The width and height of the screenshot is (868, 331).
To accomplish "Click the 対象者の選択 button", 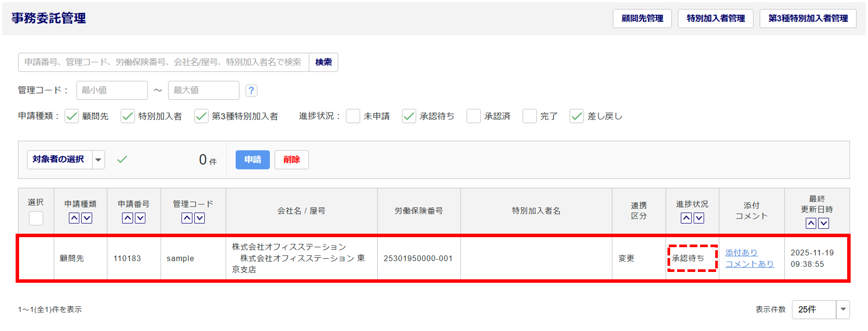I will [x=59, y=160].
